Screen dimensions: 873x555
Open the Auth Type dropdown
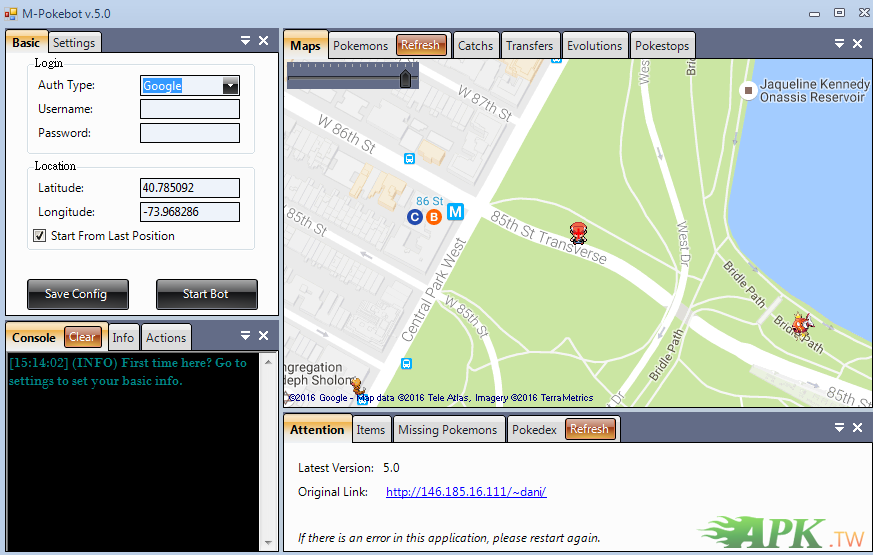click(x=230, y=86)
